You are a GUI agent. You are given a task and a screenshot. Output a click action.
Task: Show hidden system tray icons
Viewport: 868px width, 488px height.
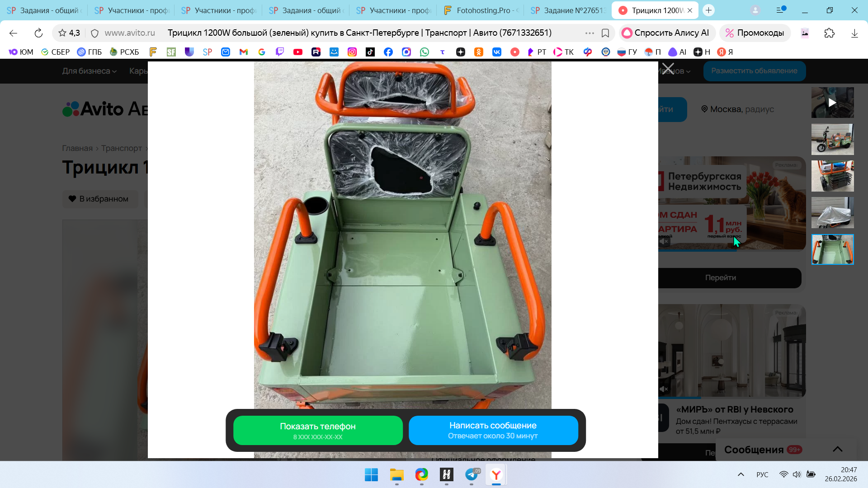click(741, 474)
